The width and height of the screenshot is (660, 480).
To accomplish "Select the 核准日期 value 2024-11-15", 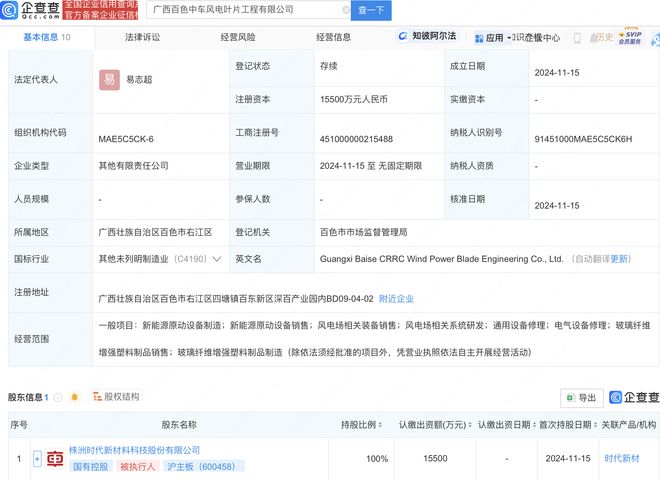I will [x=557, y=206].
